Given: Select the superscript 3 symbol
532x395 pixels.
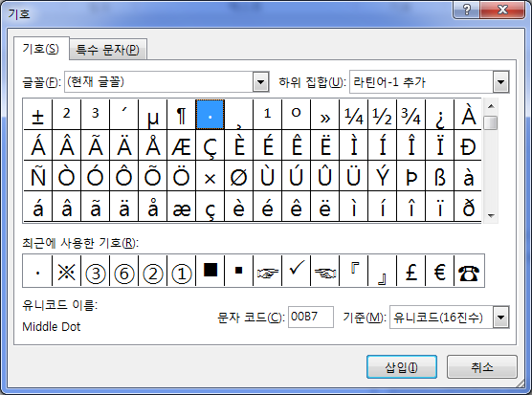Looking at the screenshot, I should point(95,115).
